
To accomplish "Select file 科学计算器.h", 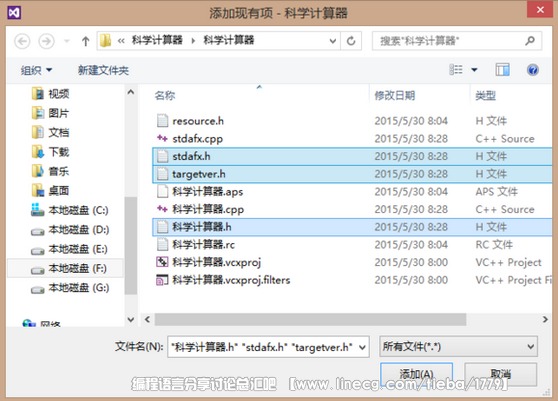I will coord(352,227).
